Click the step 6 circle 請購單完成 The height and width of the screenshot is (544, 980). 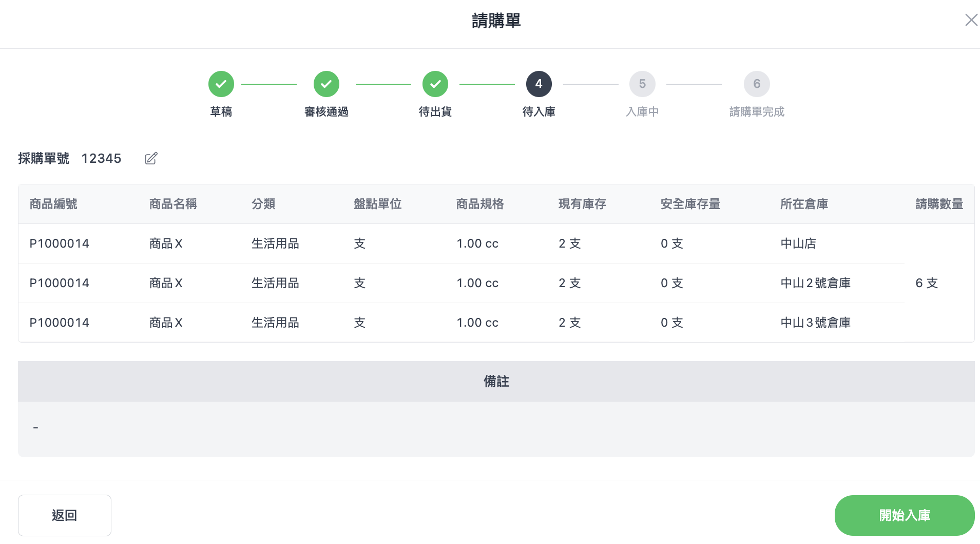[x=757, y=84]
